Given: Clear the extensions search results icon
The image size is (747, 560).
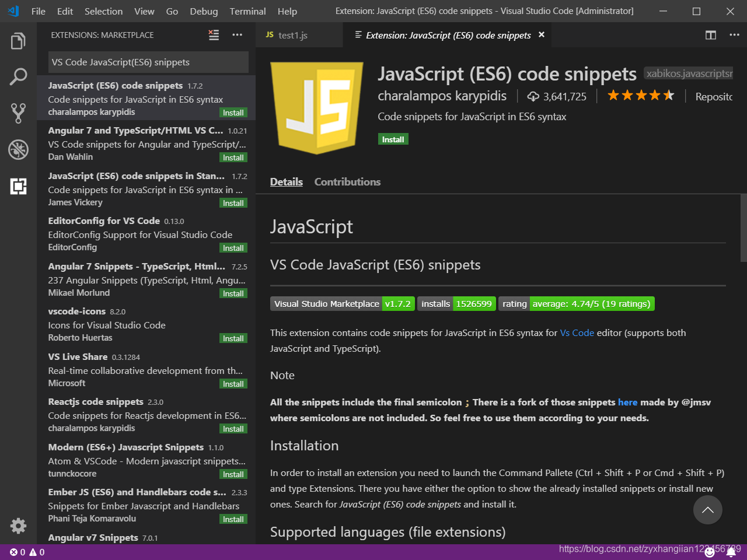Looking at the screenshot, I should (214, 35).
